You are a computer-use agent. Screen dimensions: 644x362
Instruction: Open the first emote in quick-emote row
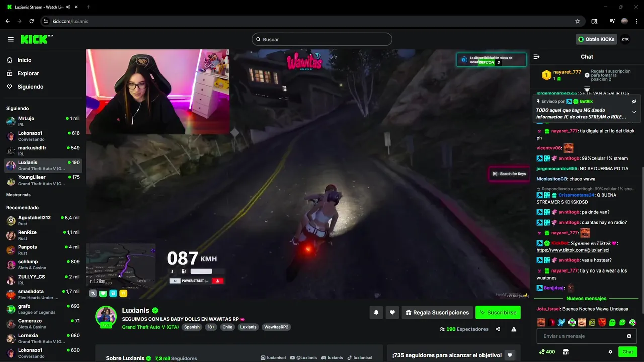click(x=541, y=322)
